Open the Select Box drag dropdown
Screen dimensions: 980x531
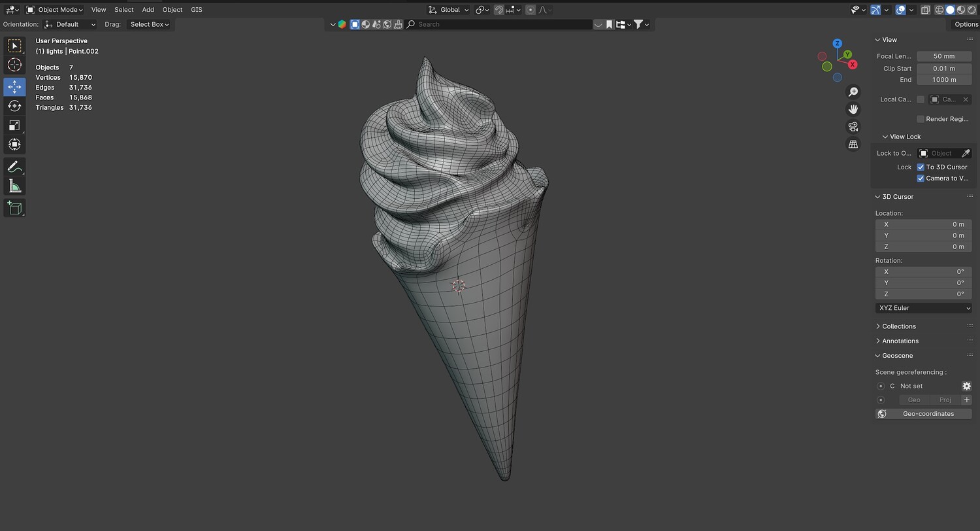pyautogui.click(x=149, y=24)
